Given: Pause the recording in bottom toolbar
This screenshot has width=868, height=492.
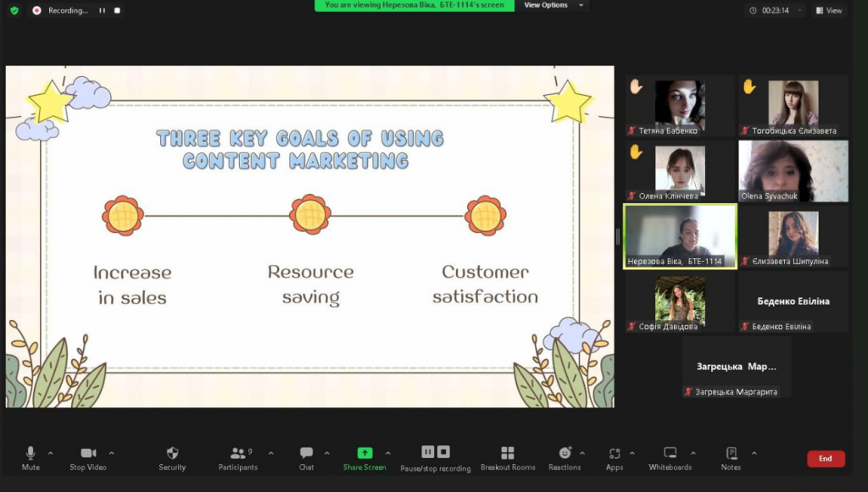Looking at the screenshot, I should coord(428,452).
